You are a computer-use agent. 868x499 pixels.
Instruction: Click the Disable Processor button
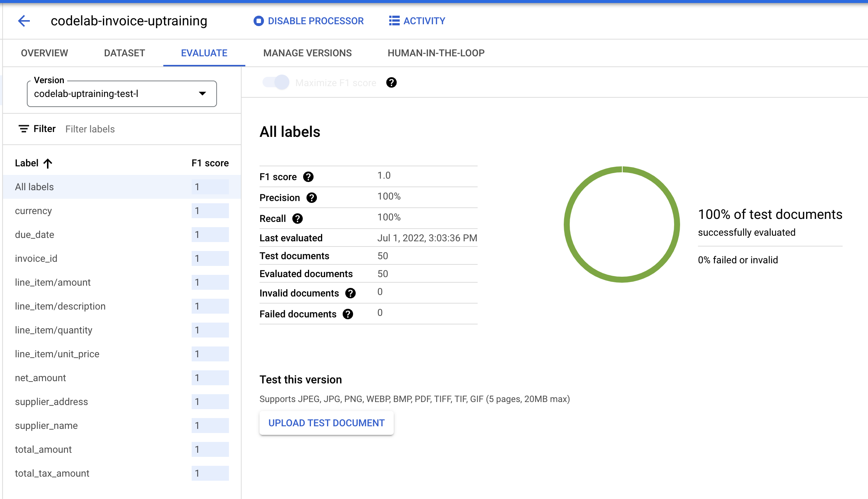coord(315,21)
